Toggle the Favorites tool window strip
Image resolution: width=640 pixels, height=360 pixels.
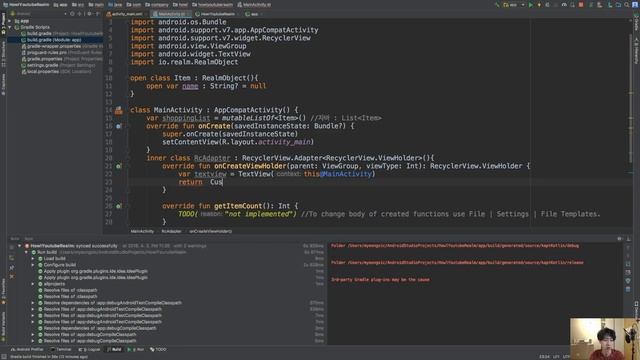pos(3,291)
